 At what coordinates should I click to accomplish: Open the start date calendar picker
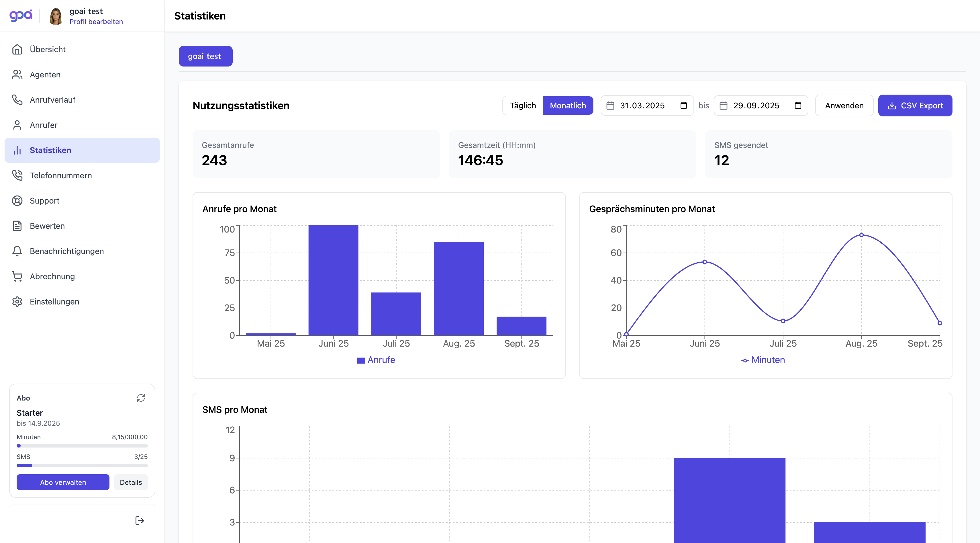click(683, 106)
